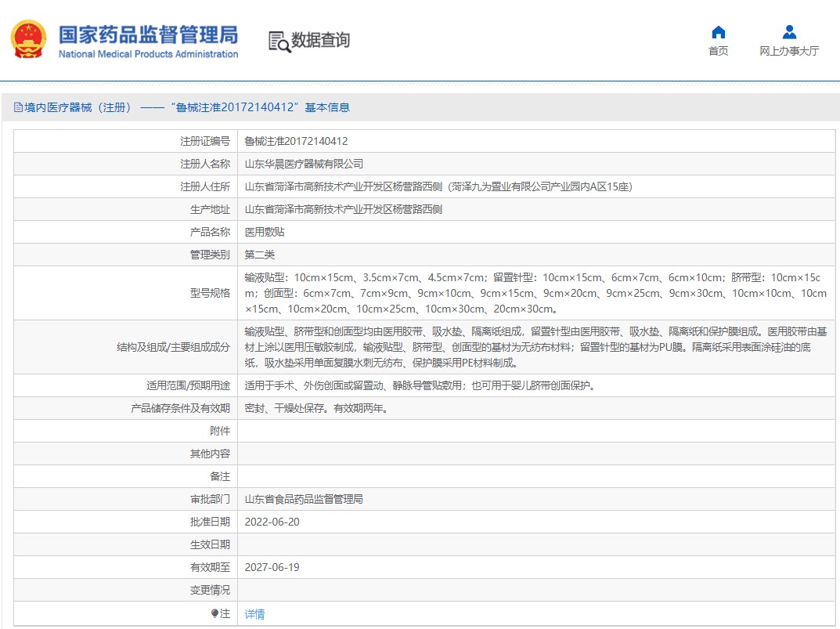Click the 注册人住所 label
Image resolution: width=840 pixels, height=629 pixels.
tap(205, 186)
